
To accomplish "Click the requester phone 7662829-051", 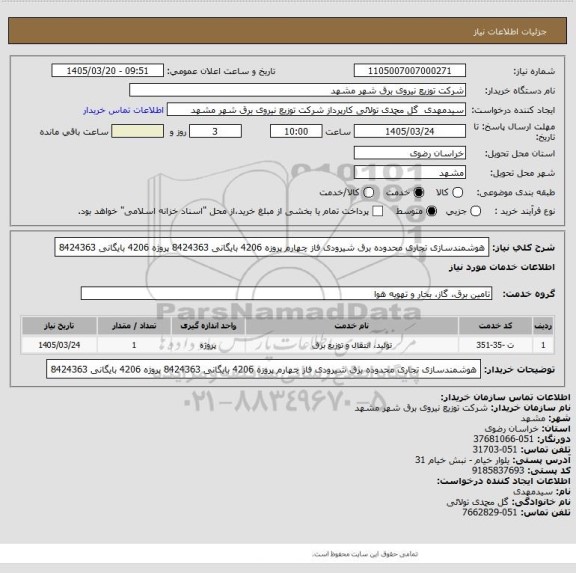I will click(x=489, y=512).
